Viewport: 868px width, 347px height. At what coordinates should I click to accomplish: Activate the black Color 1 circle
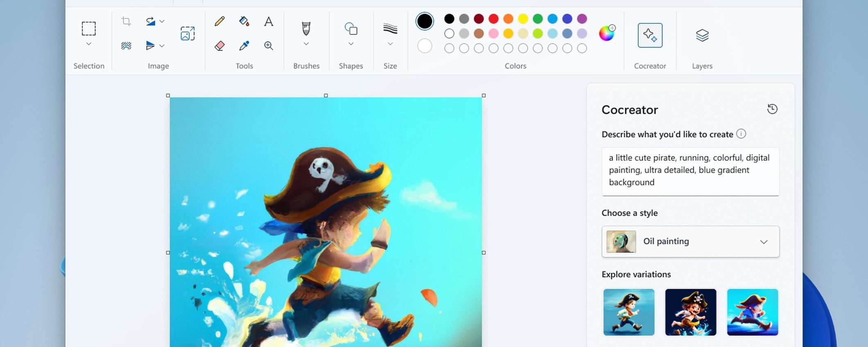tap(425, 21)
